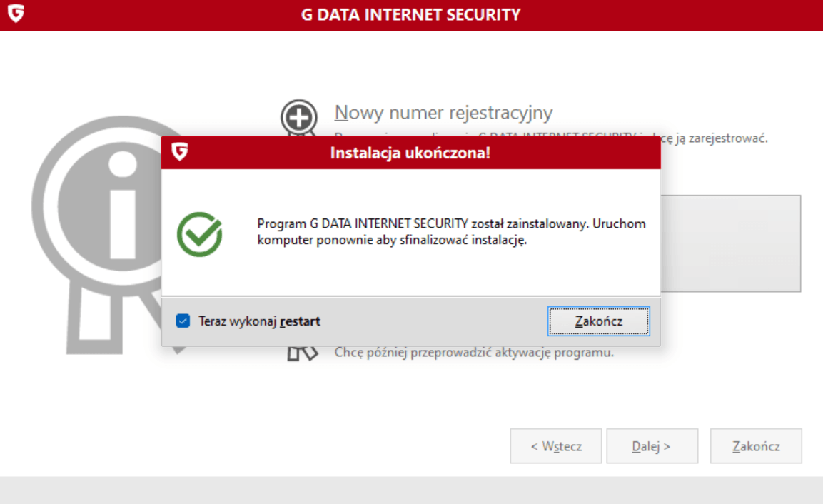
Task: Click the green checkmark success icon
Action: point(199,234)
